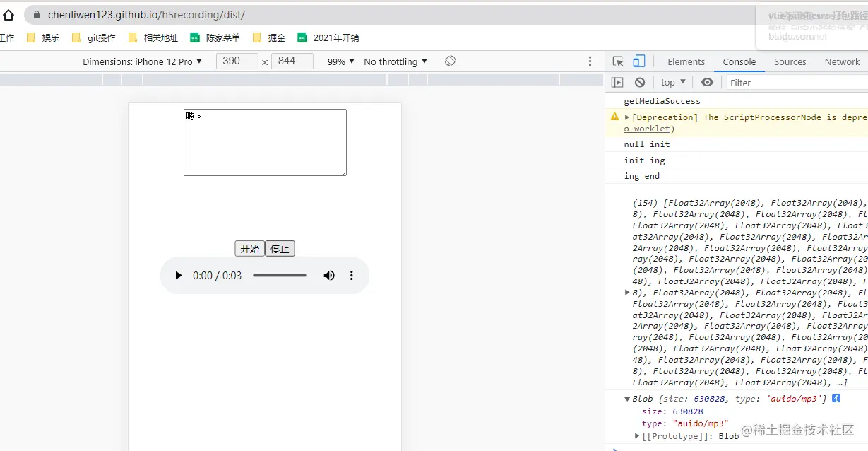
Task: Click the type: "auido/mp3" property
Action: (685, 423)
